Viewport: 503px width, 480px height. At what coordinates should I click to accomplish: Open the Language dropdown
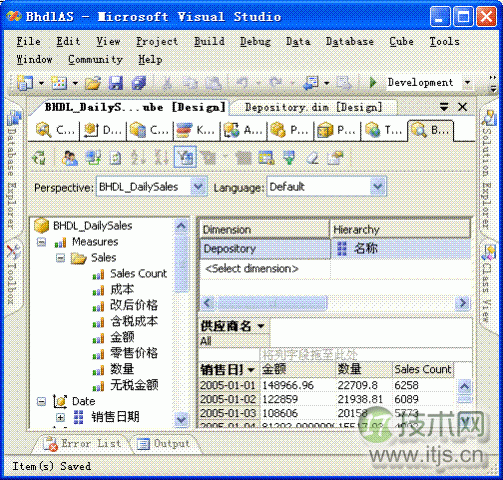tap(378, 187)
